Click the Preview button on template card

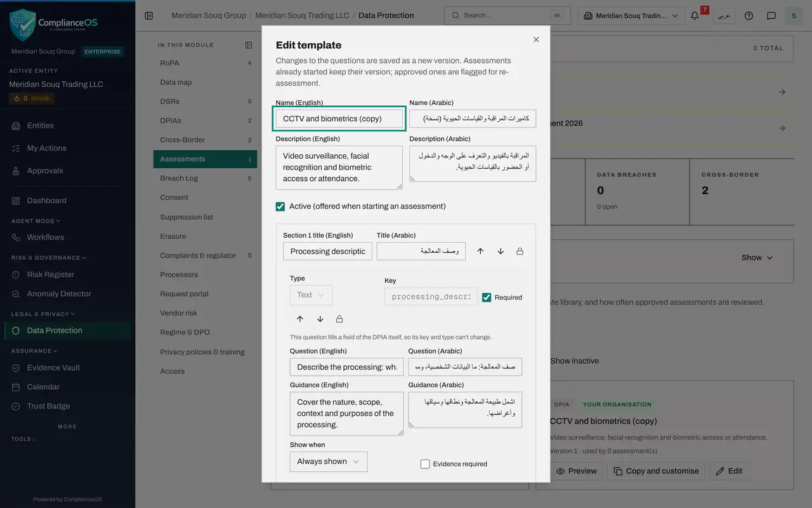pyautogui.click(x=576, y=471)
